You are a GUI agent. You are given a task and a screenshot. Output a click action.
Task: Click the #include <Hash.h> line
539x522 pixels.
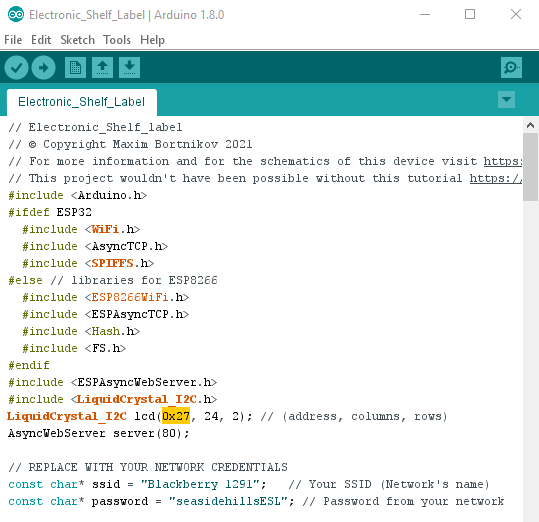pyautogui.click(x=81, y=331)
